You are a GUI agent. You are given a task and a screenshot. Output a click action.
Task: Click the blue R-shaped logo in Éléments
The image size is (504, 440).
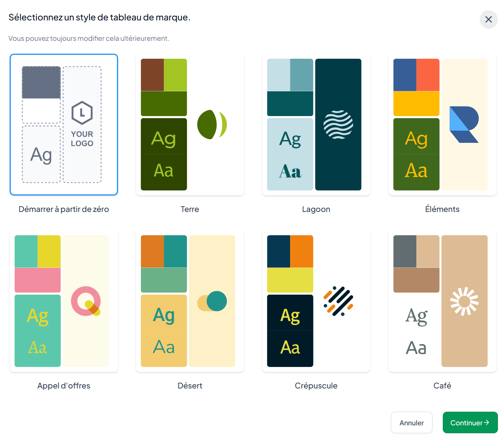[464, 125]
